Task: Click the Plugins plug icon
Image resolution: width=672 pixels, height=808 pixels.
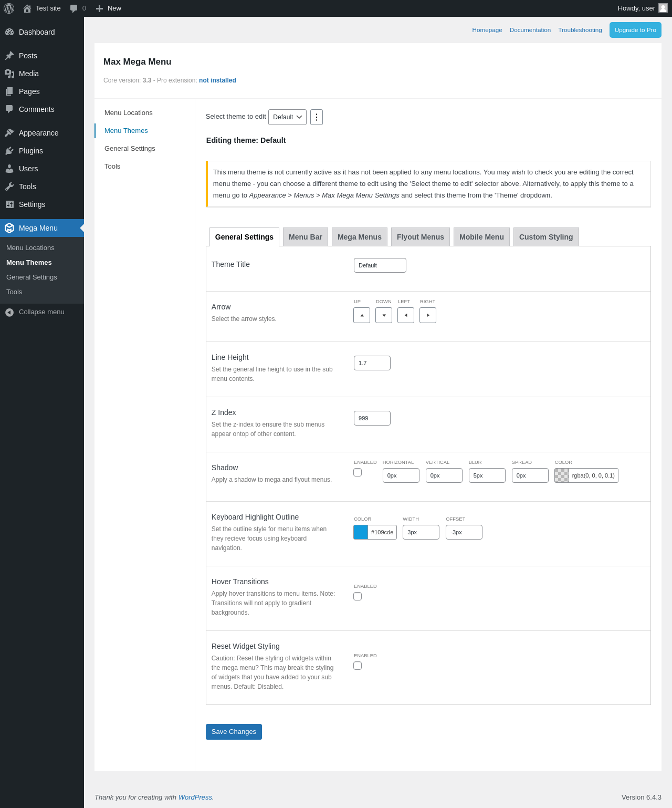Action: pyautogui.click(x=9, y=151)
